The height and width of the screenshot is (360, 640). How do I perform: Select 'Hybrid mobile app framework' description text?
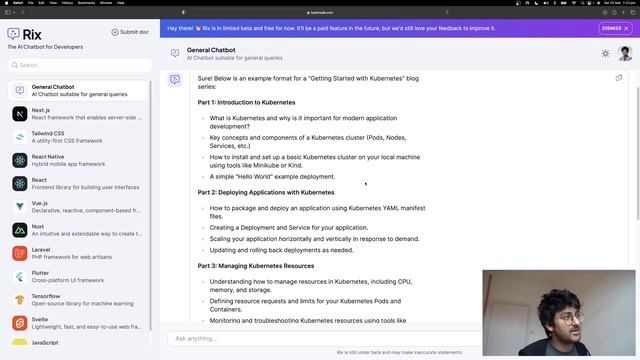coord(68,164)
